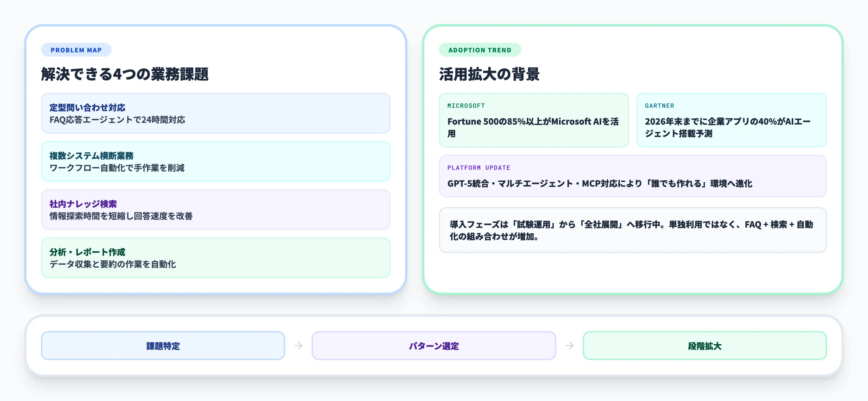Expand the 導入フェーズ description panel

(633, 230)
